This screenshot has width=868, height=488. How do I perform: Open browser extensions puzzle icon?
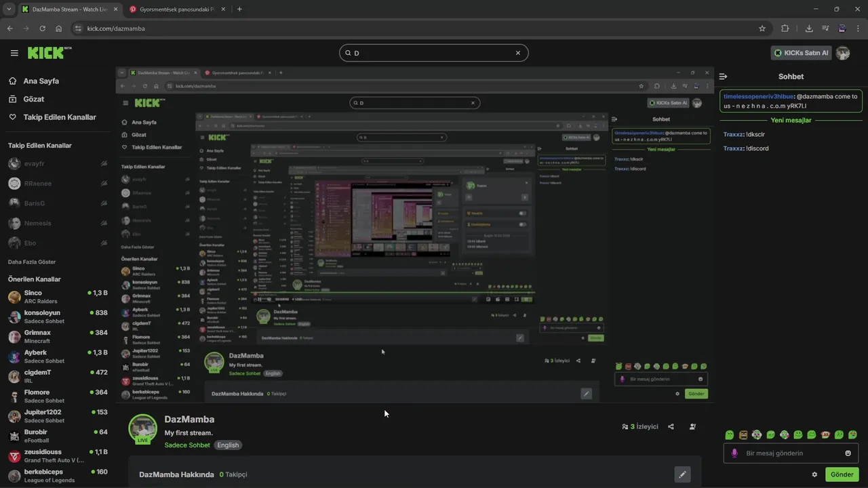785,28
